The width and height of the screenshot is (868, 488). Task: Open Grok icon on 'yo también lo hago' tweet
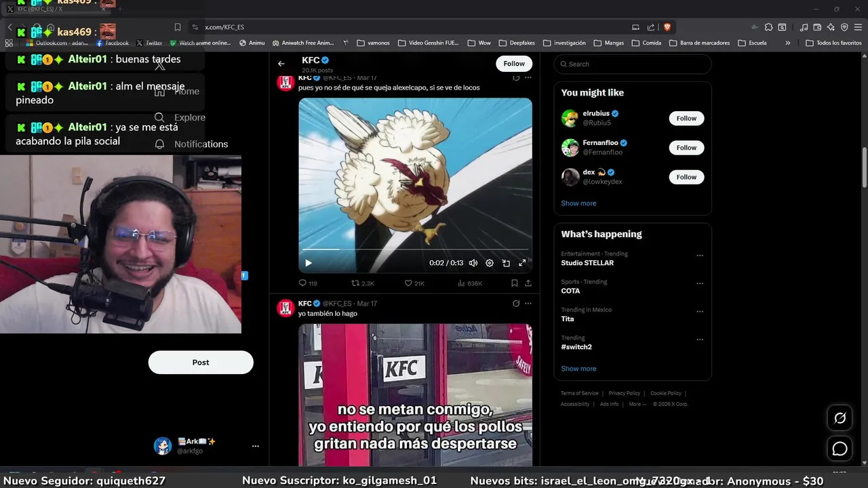[516, 304]
